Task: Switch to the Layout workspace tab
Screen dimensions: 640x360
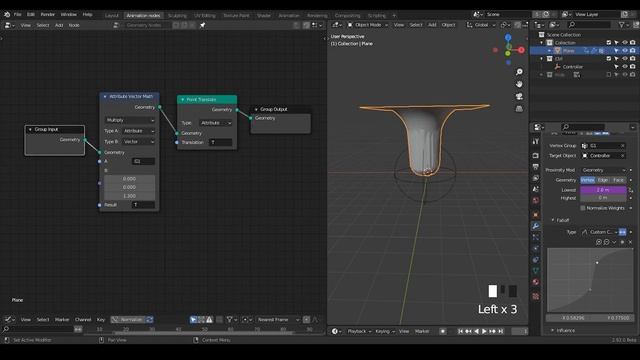Action: point(111,16)
